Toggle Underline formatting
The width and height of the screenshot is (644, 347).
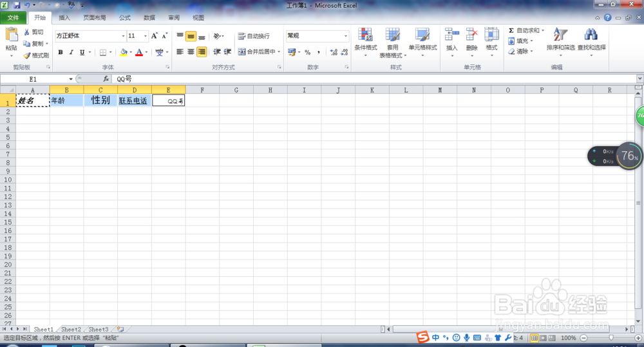(82, 53)
